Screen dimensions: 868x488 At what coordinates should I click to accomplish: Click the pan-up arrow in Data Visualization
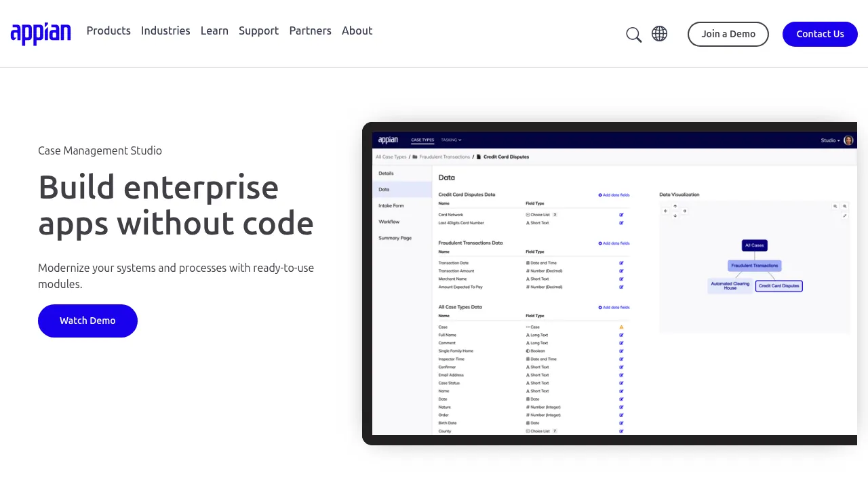pyautogui.click(x=675, y=206)
